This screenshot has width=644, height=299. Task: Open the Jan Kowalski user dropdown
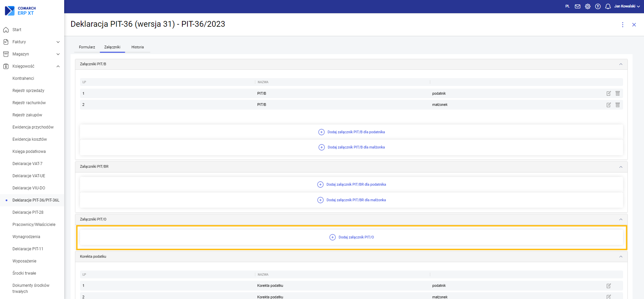(627, 6)
